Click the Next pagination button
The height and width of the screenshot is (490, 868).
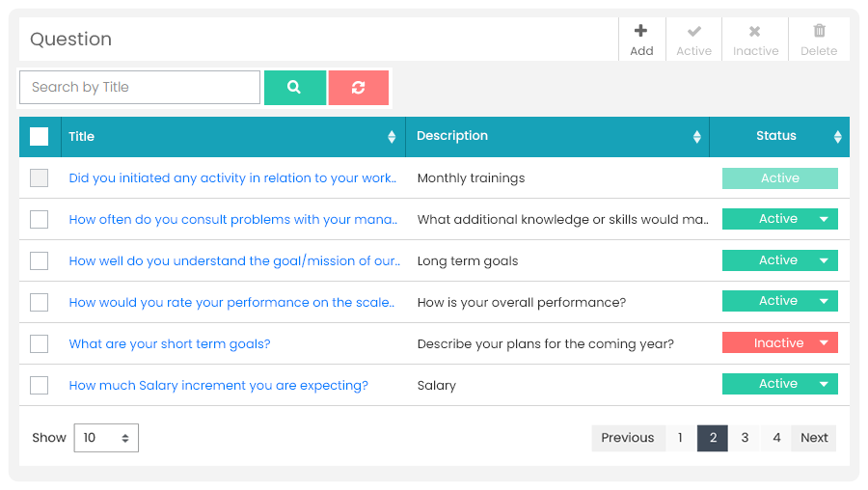tap(814, 438)
